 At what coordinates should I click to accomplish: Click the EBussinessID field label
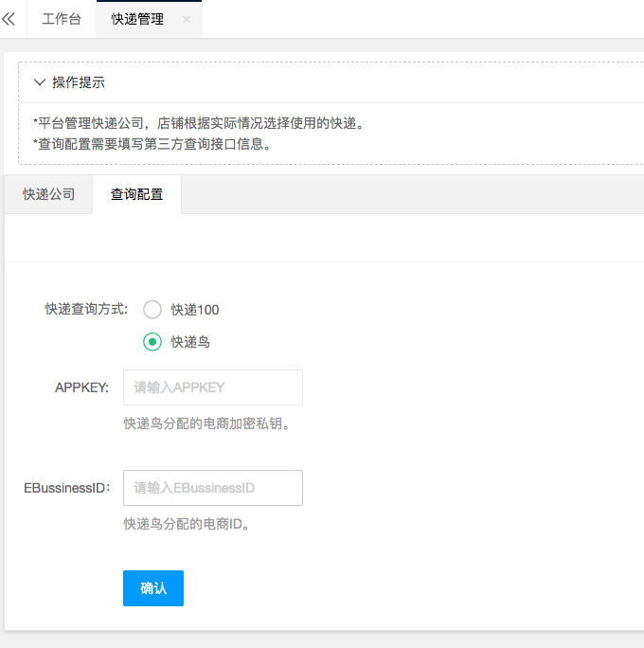click(x=67, y=488)
